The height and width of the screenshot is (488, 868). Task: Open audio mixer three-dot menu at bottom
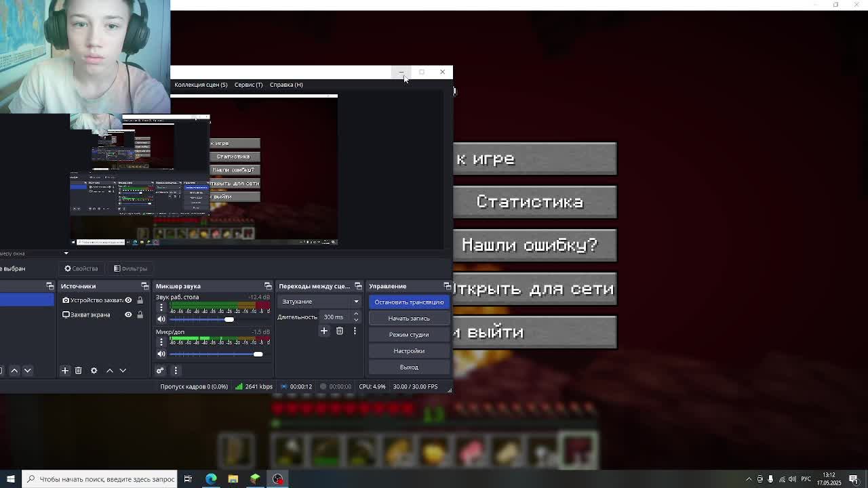(176, 370)
